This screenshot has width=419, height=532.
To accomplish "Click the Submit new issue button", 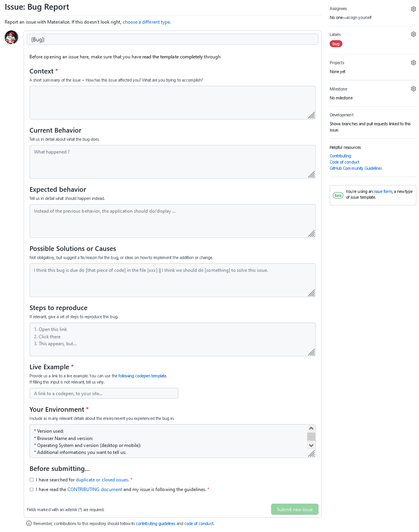I will click(x=295, y=509).
